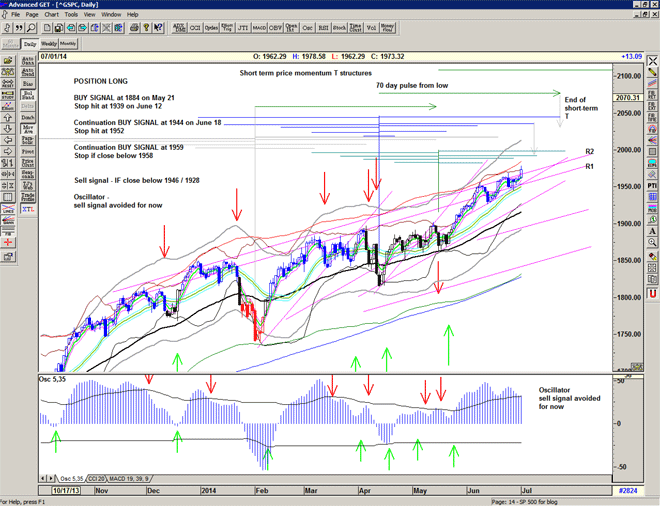Open the Window menu

(111, 15)
